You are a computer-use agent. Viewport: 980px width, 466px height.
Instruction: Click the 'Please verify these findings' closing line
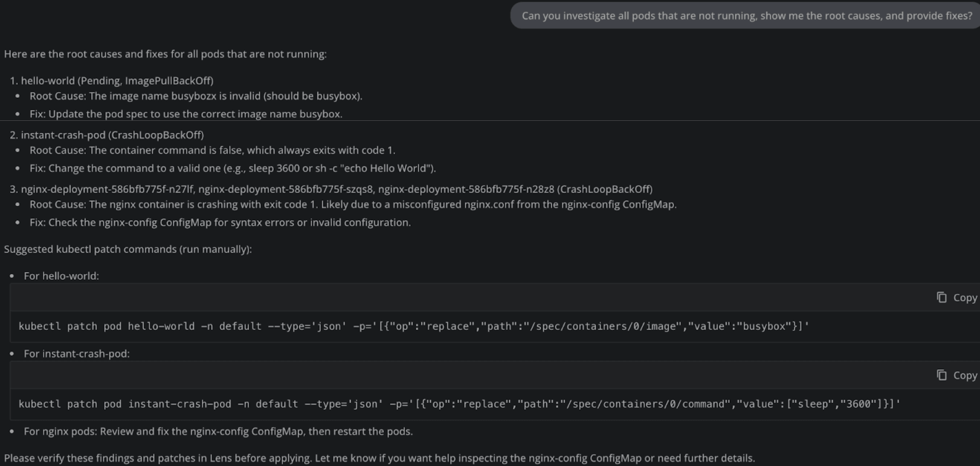click(379, 458)
